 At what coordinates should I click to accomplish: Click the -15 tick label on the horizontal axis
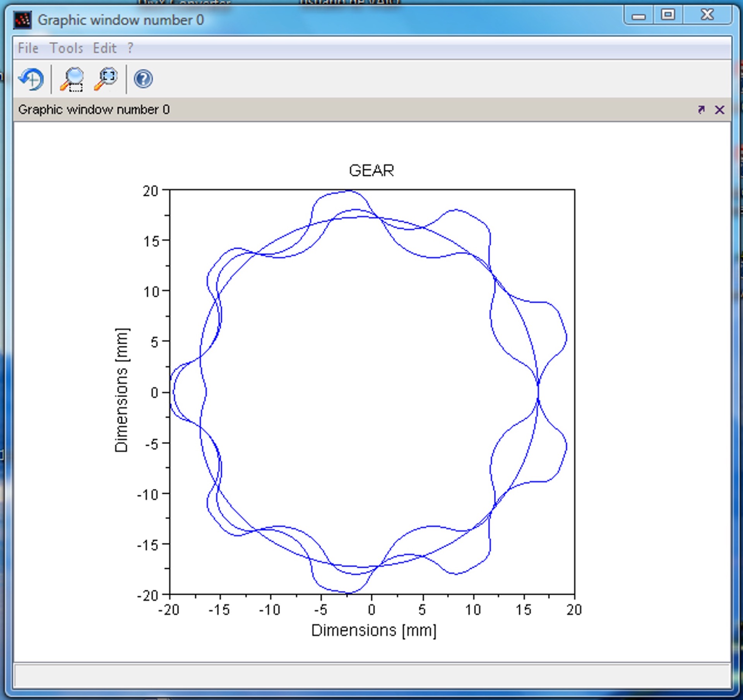219,610
